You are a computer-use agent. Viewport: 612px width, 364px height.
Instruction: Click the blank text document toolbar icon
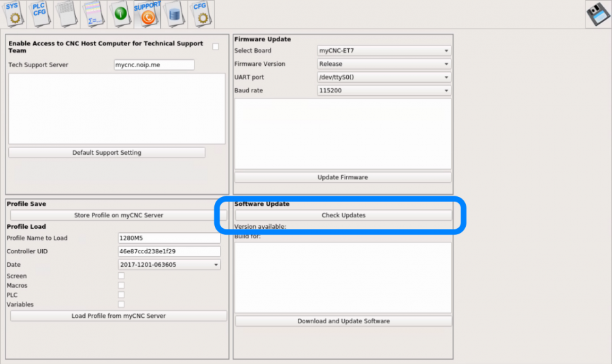tap(66, 14)
